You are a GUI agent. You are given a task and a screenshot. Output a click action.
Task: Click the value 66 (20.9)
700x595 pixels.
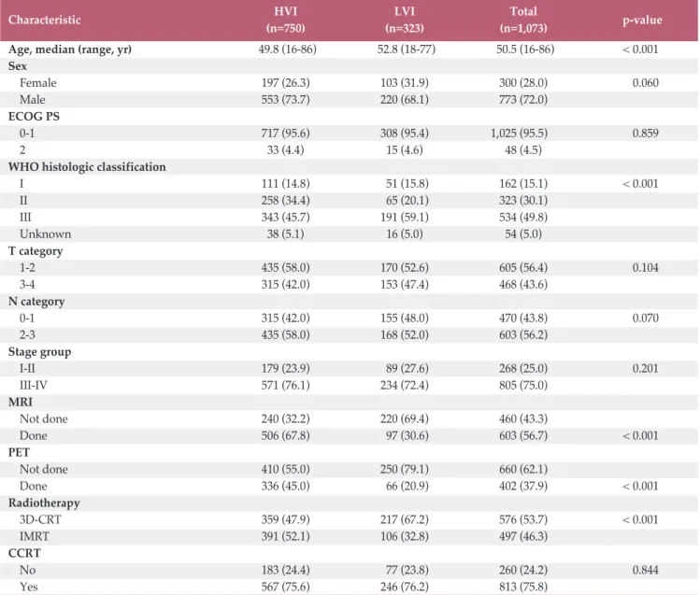click(x=407, y=486)
